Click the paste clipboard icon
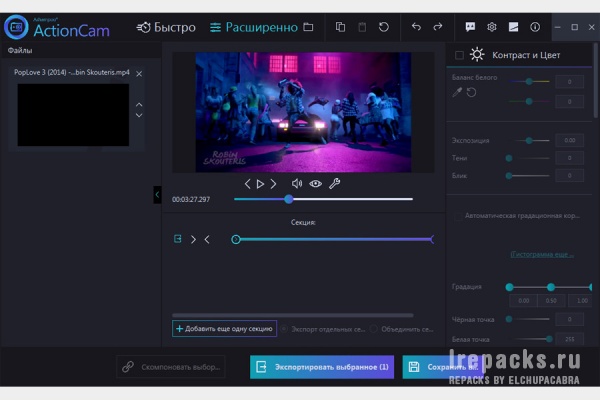 tap(362, 27)
